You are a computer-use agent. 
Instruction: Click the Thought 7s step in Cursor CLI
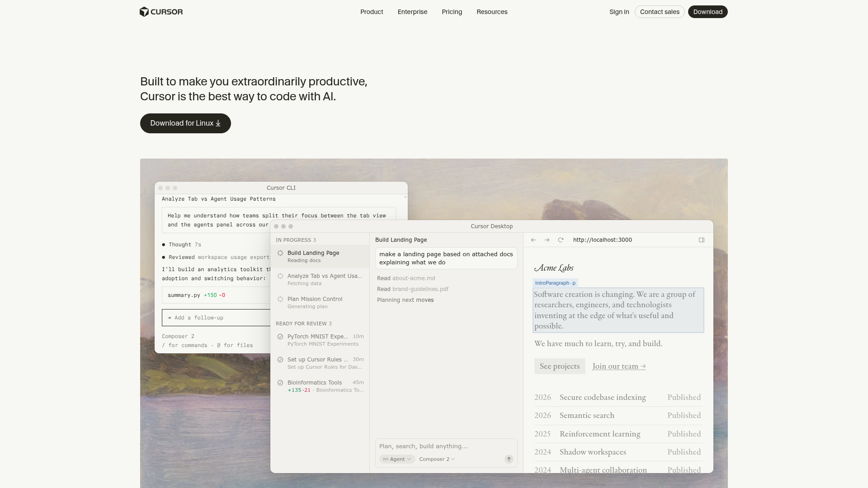coord(182,244)
